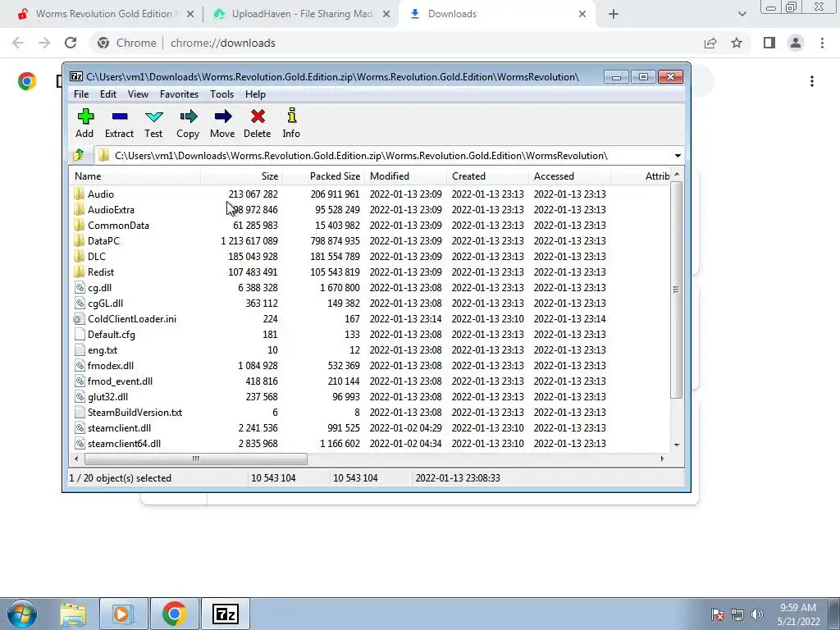
Task: Select the DataPC folder row
Action: point(371,240)
